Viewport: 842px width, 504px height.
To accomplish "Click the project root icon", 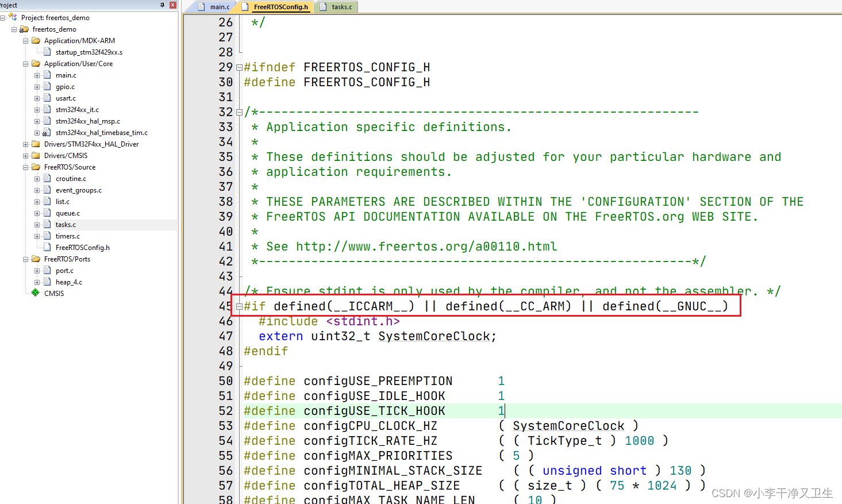I will 13,17.
